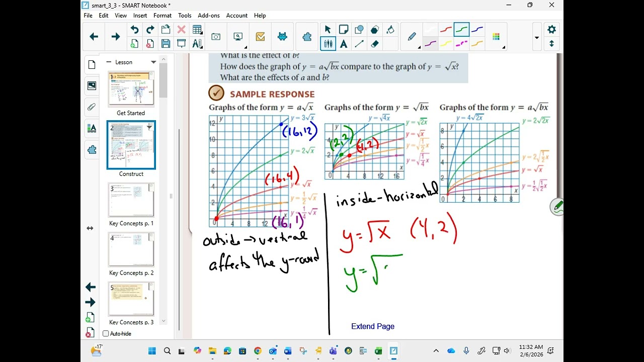Open the Key Concepts p. 2 thumbnail
This screenshot has height=362, width=644.
(x=131, y=249)
